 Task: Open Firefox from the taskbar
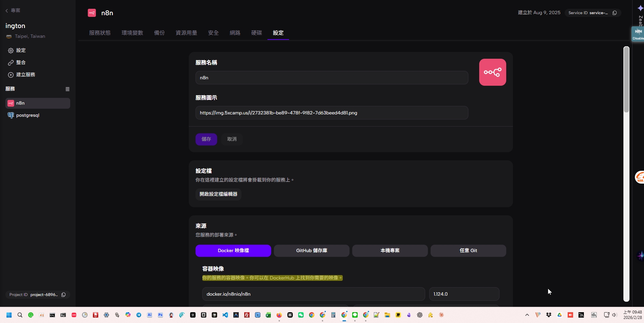pos(279,315)
